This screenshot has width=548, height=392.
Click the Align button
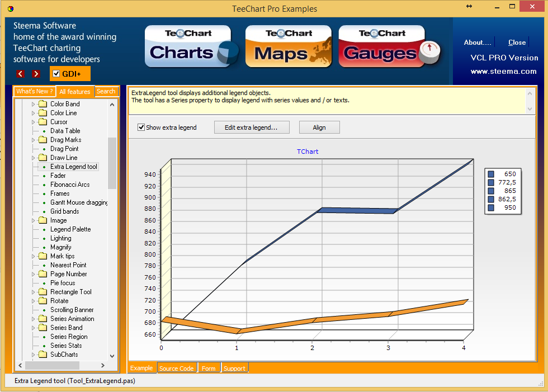pyautogui.click(x=319, y=127)
